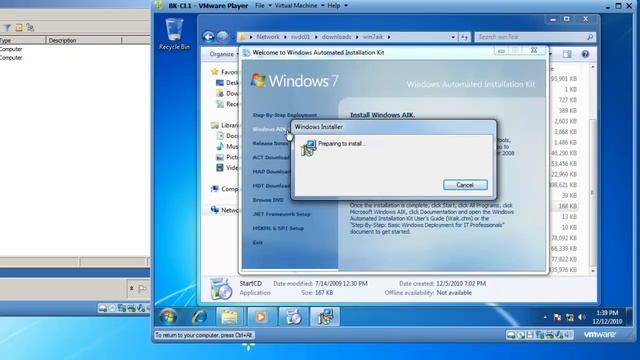Screen dimensions: 640x360
Task: Launch .NET Framework Setup link
Action: tap(281, 214)
